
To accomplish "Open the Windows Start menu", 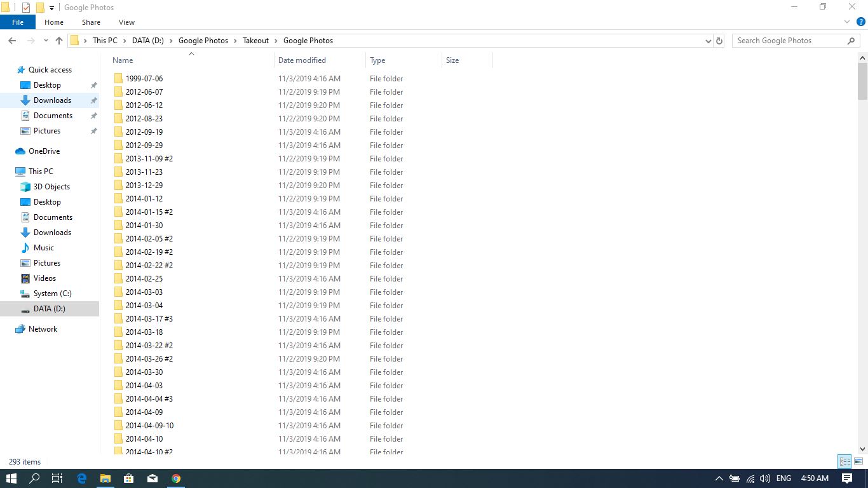I will coord(11,478).
